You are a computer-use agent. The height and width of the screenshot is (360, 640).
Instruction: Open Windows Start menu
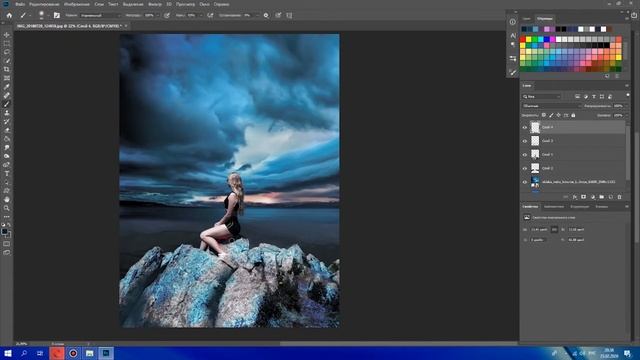pyautogui.click(x=8, y=353)
